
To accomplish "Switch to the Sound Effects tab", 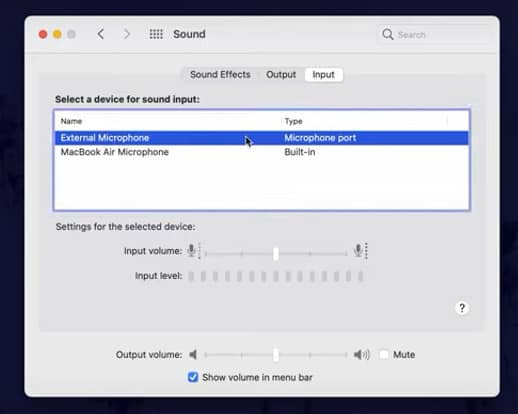I will click(220, 74).
